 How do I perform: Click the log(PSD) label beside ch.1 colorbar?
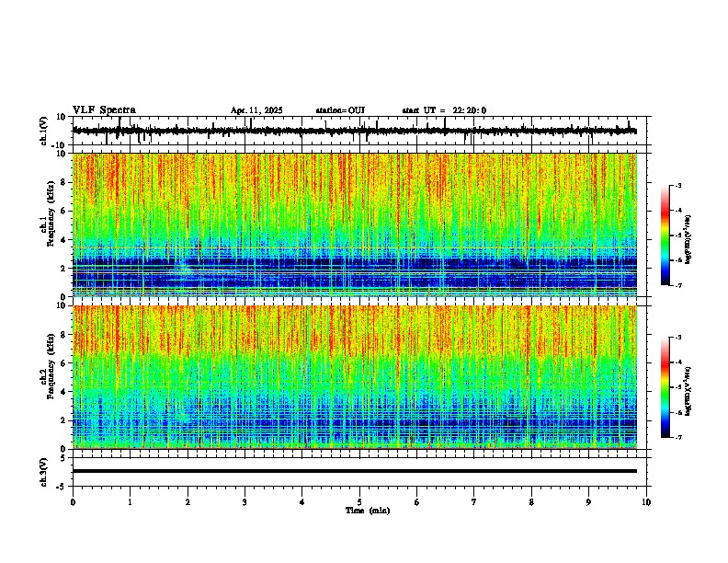[x=688, y=240]
